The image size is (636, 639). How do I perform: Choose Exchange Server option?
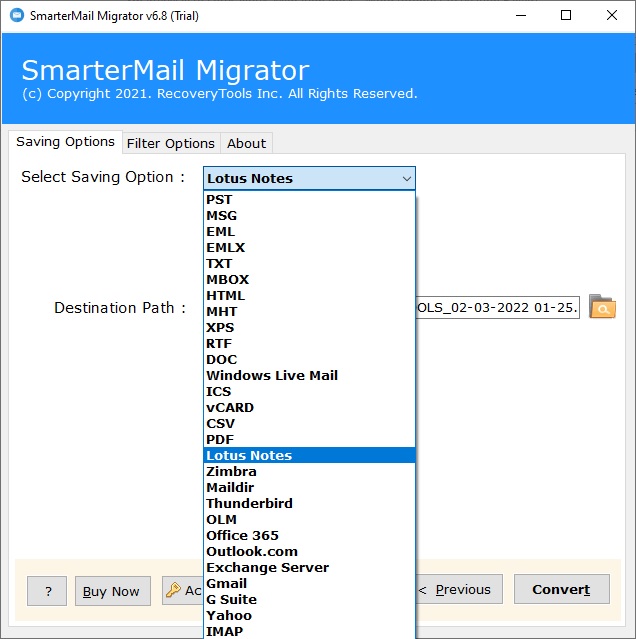point(309,567)
